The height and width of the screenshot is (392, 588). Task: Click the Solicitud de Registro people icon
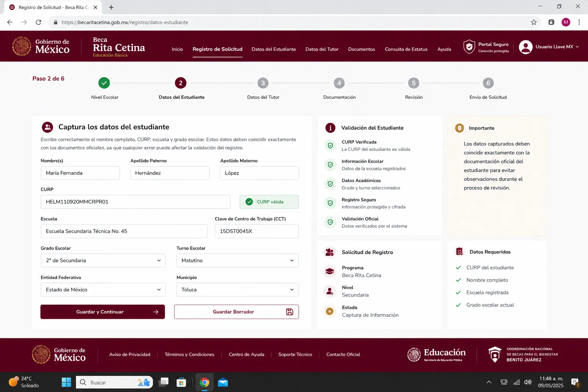pos(330,252)
